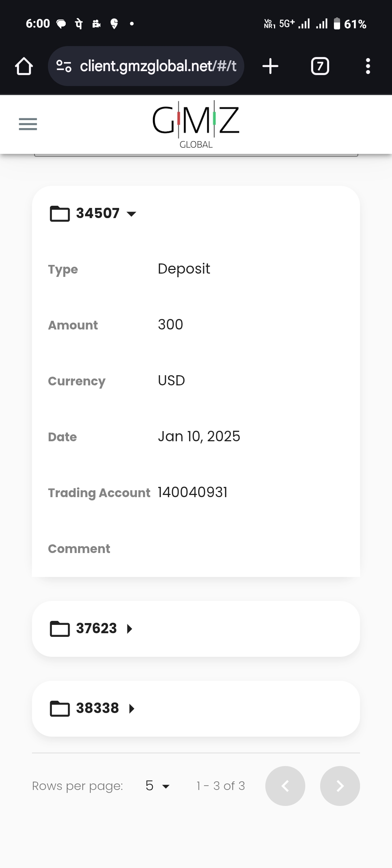
Task: Tap site settings icon in address bar
Action: pos(64,66)
